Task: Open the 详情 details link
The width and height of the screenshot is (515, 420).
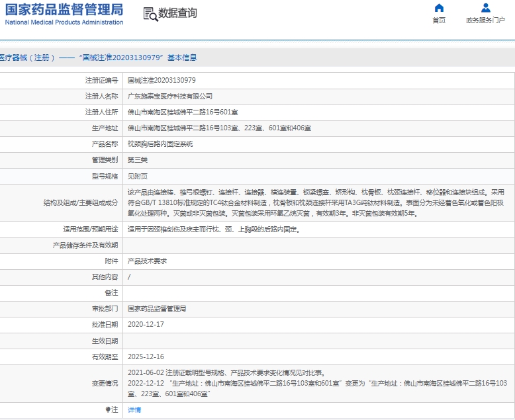Action: (x=134, y=409)
